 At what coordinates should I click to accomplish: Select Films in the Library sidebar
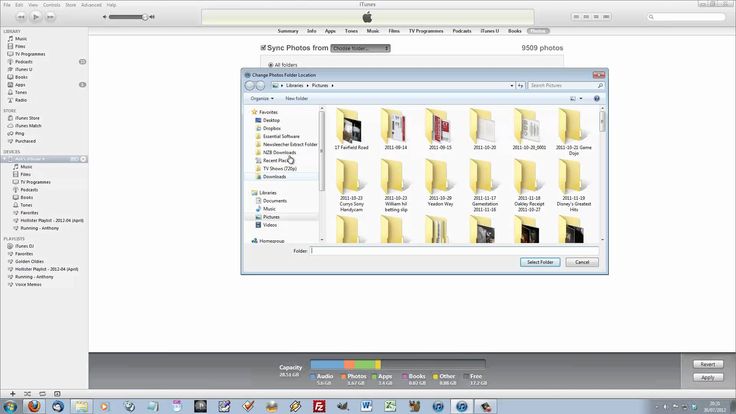(x=20, y=46)
